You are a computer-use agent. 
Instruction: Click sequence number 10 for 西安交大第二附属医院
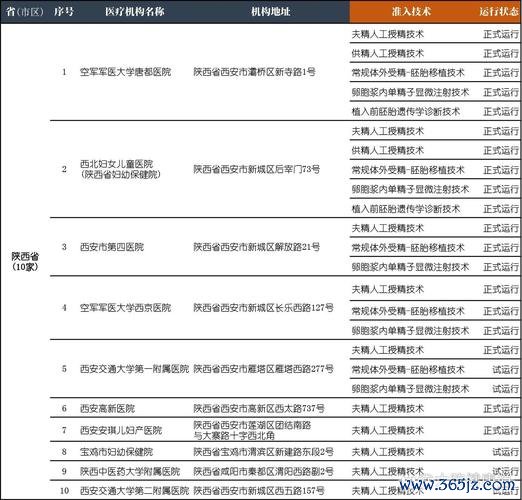coord(64,491)
